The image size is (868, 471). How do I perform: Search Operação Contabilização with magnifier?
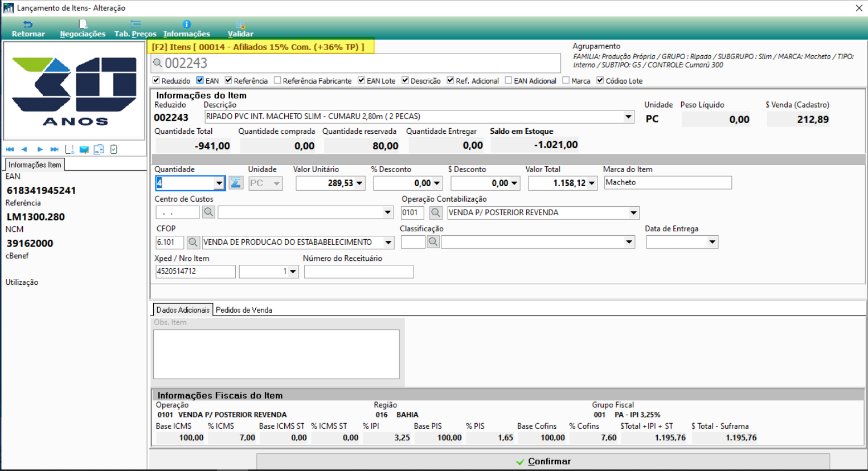[436, 212]
